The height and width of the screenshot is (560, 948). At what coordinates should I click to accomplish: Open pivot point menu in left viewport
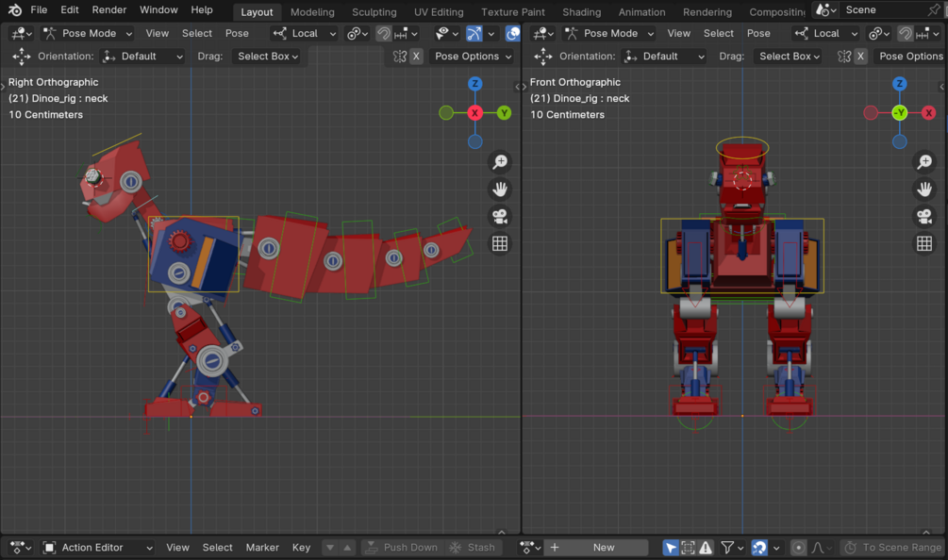click(x=358, y=33)
